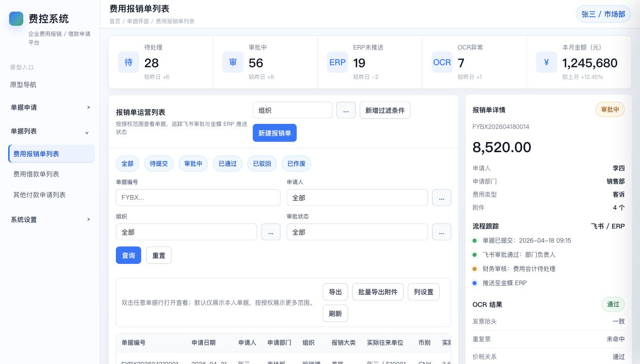Open 列设置 column settings
The width and height of the screenshot is (640, 364).
coord(423,292)
